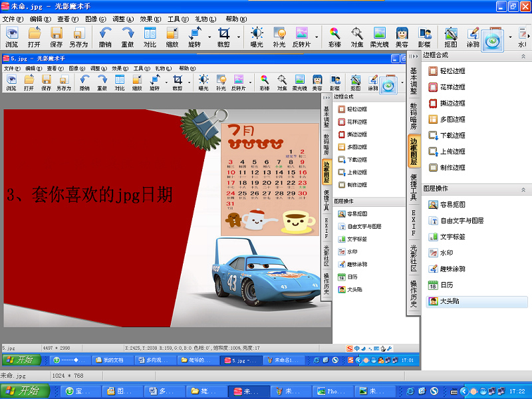
Task: Select highlighted 大头贴 in main window's right panel
Action: coord(477,301)
